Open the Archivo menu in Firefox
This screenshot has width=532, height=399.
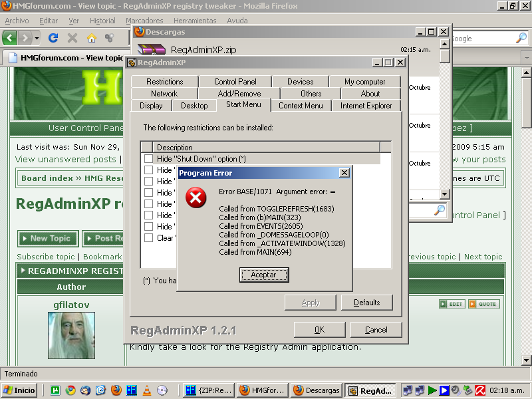17,21
